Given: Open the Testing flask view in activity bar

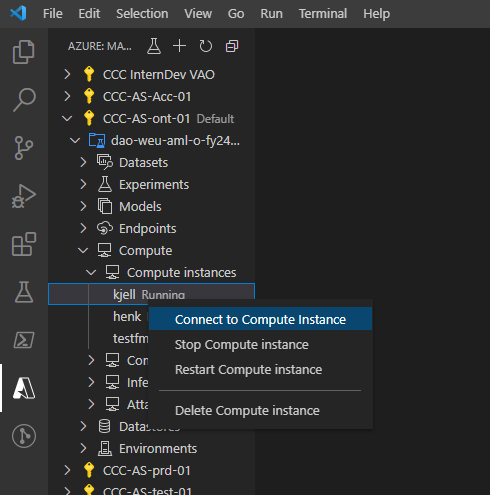Looking at the screenshot, I should [24, 292].
